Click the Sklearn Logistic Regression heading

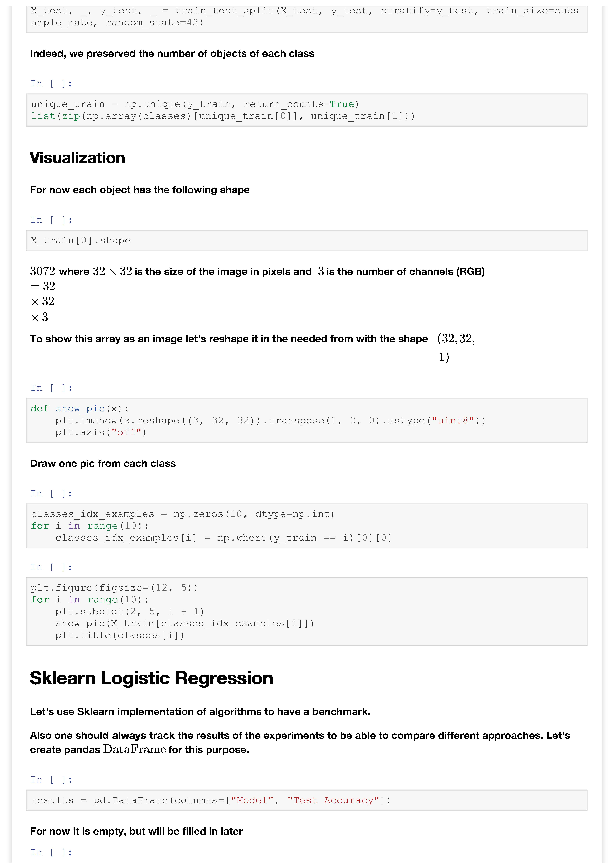151,678
